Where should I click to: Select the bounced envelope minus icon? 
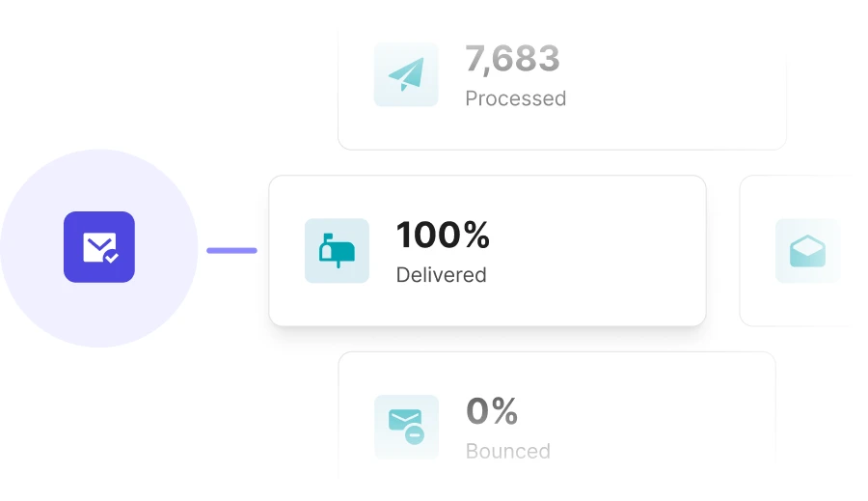406,427
